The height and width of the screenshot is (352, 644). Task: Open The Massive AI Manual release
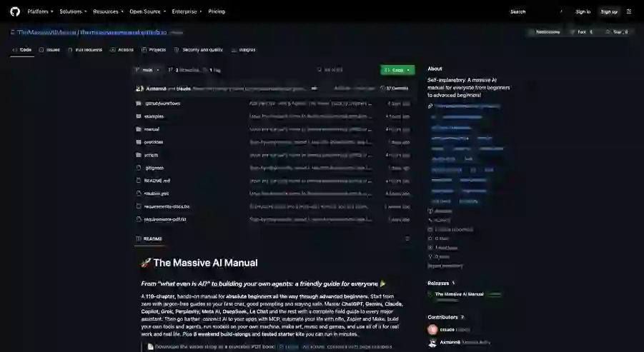tap(459, 294)
